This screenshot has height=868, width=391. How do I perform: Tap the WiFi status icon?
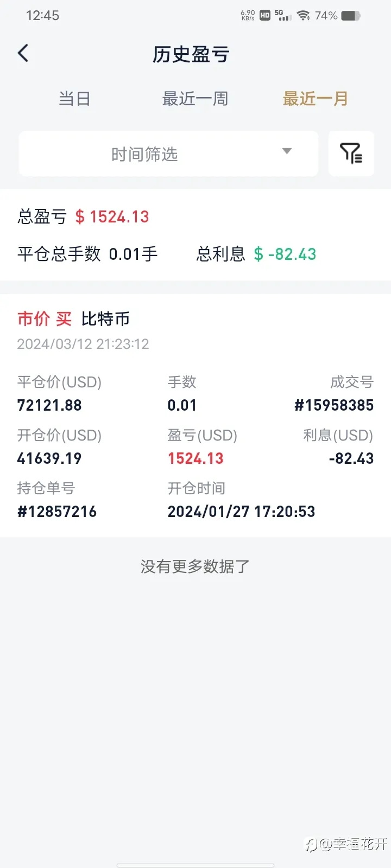[x=304, y=16]
